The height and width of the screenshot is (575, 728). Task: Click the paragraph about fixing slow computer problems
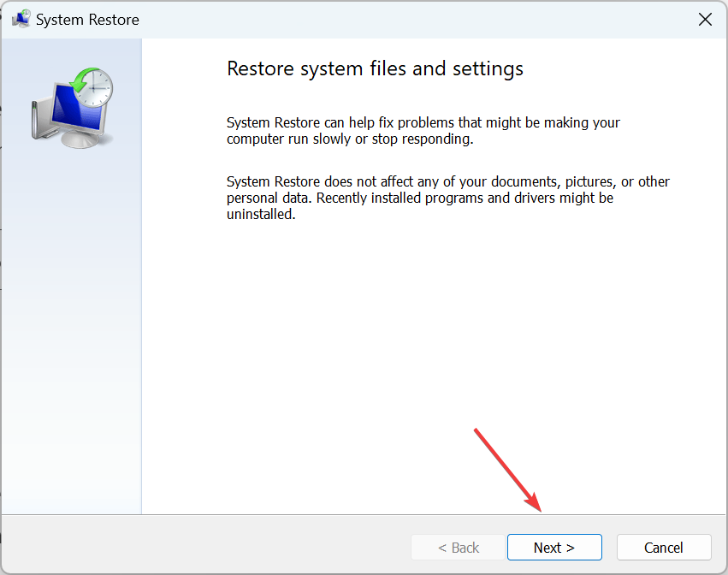tap(423, 131)
